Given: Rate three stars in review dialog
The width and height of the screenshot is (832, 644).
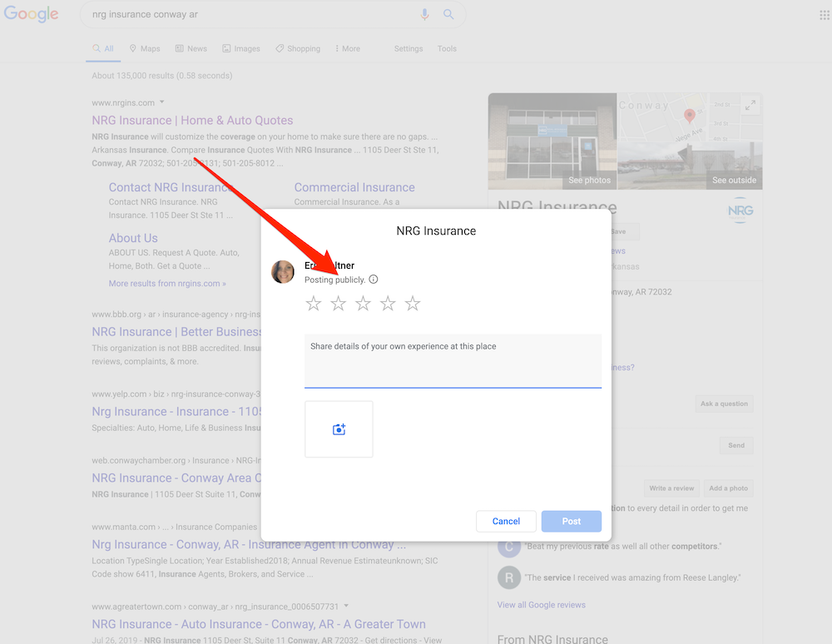Looking at the screenshot, I should tap(363, 304).
